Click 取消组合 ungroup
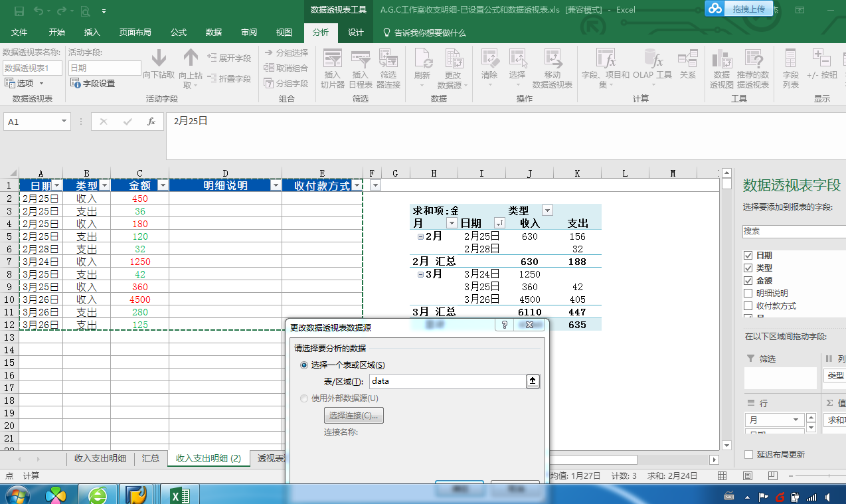846x504 pixels. coord(286,68)
